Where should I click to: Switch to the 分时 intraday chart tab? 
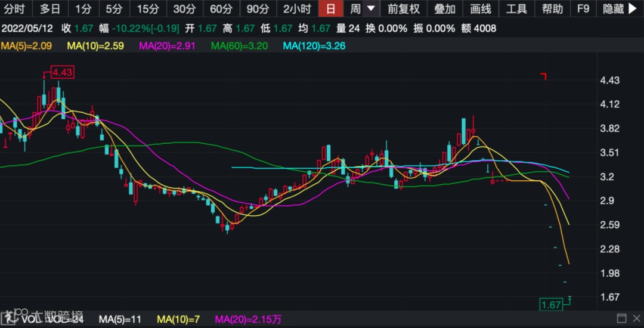pos(16,8)
